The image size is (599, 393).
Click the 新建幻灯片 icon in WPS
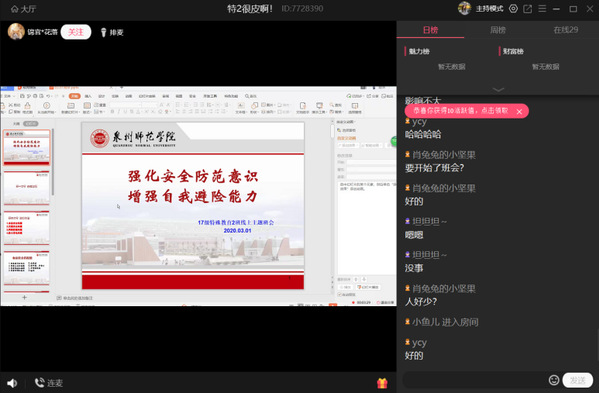70,107
